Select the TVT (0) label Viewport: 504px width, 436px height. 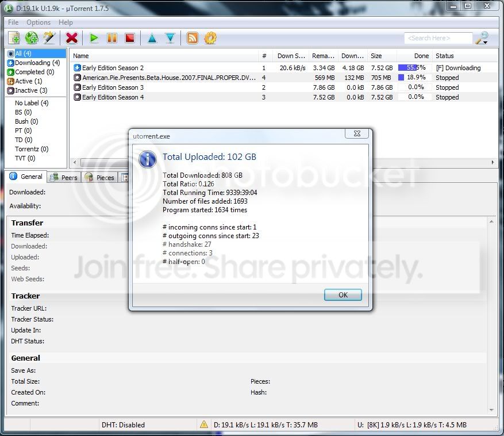pos(25,158)
